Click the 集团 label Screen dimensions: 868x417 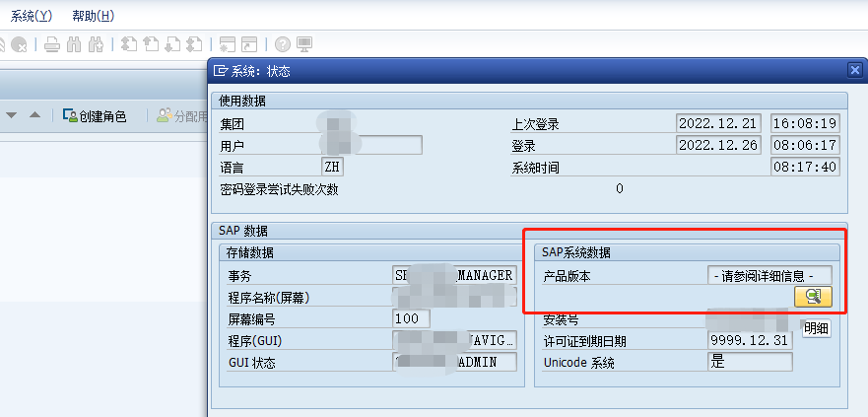coord(232,124)
